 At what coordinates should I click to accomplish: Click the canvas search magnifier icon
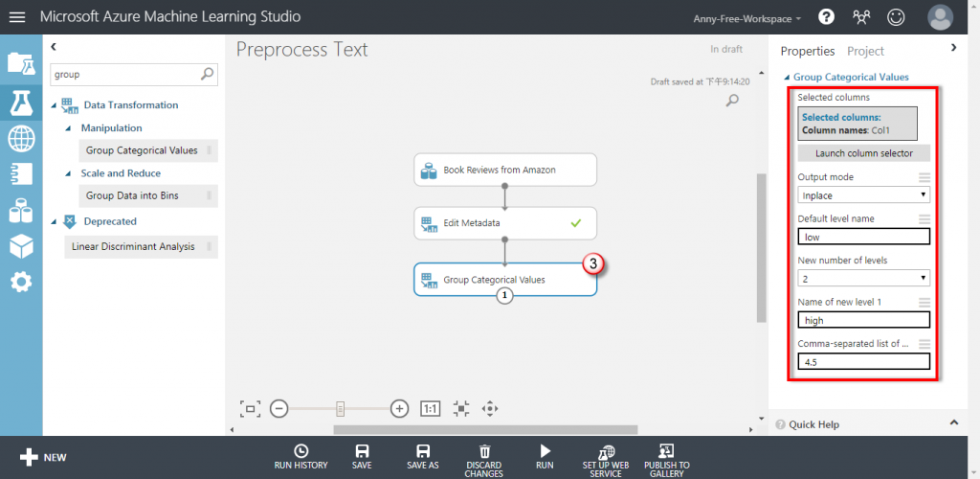click(732, 100)
